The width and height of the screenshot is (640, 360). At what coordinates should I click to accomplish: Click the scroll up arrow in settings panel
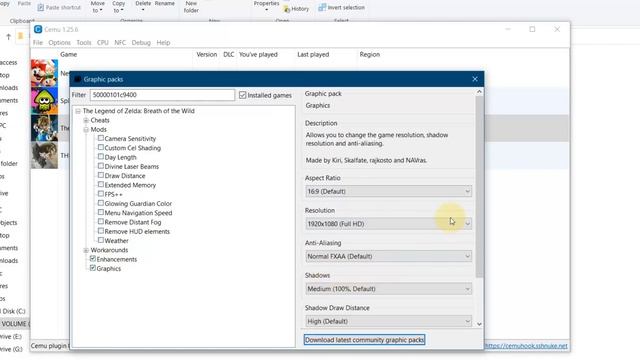(479, 92)
